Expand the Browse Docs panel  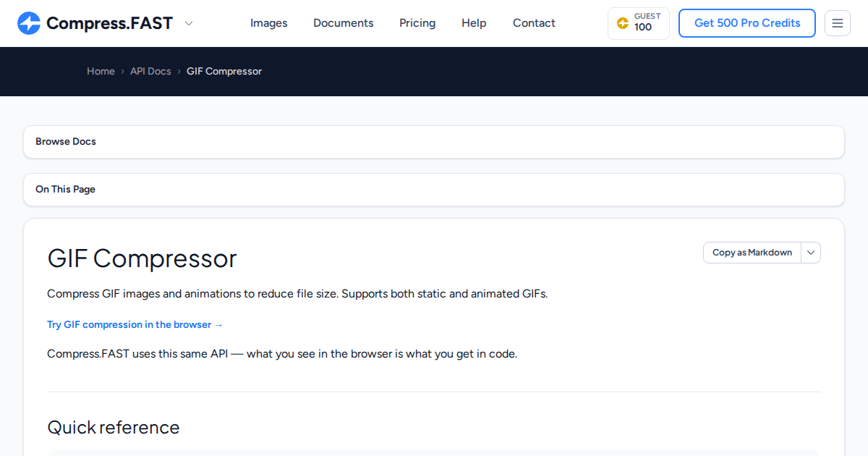[x=434, y=142]
